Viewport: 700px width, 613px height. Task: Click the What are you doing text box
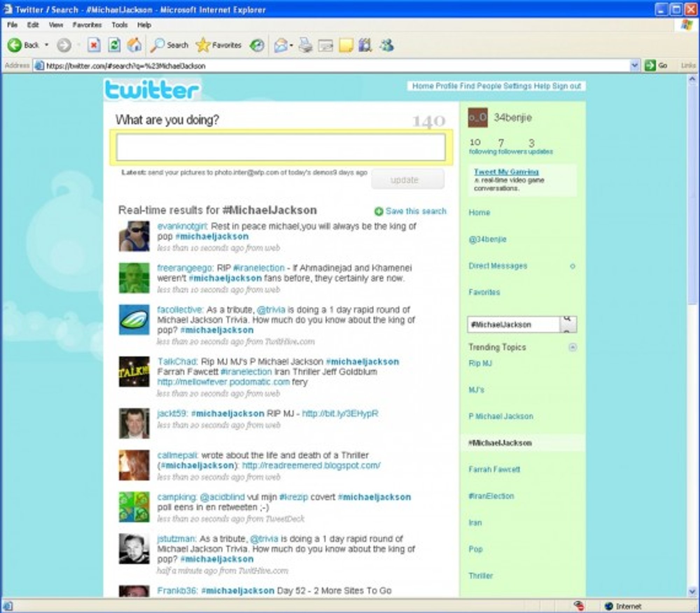(281, 147)
